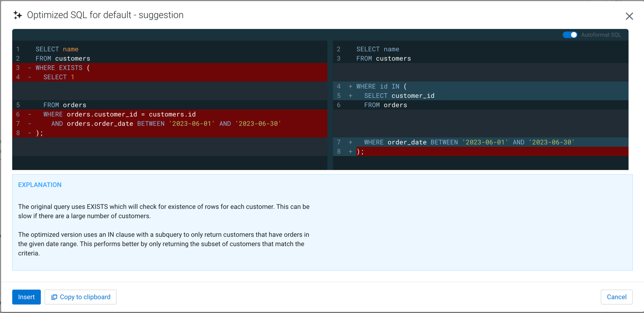This screenshot has width=644, height=313.
Task: Click the FROM customers line in original query
Action: (63, 58)
